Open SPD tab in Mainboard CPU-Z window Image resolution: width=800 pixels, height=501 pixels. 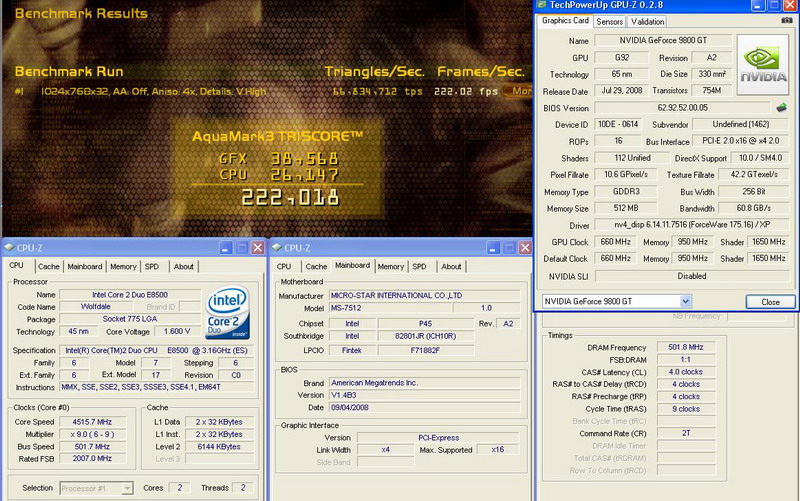pos(419,266)
